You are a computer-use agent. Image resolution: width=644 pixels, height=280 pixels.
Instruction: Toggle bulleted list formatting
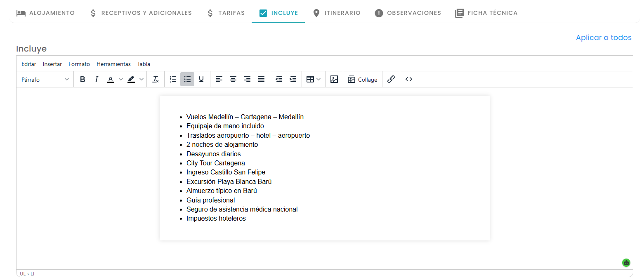(x=187, y=79)
